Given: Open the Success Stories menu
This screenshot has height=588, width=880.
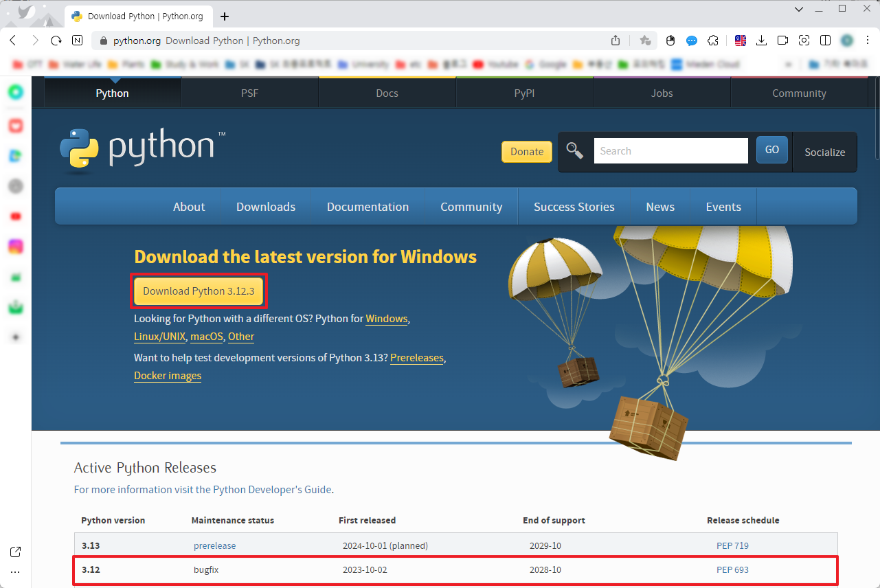Looking at the screenshot, I should 574,207.
